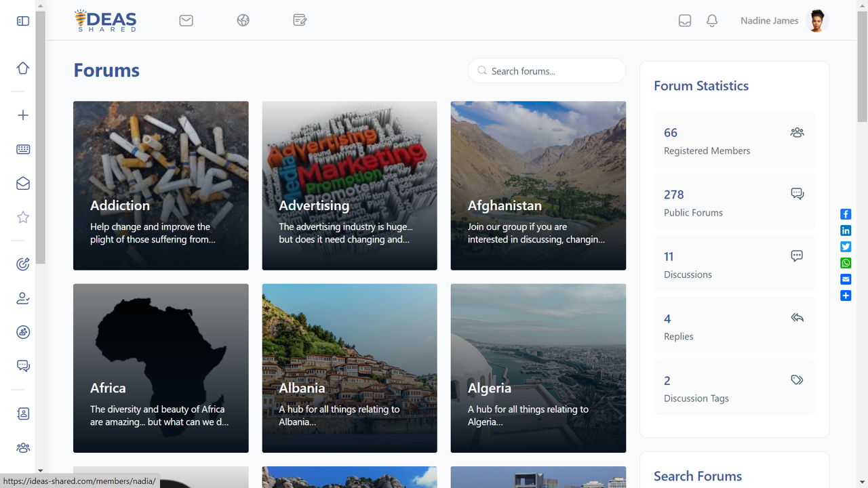Share page on Facebook
Screen dimensions: 868x488
point(846,214)
